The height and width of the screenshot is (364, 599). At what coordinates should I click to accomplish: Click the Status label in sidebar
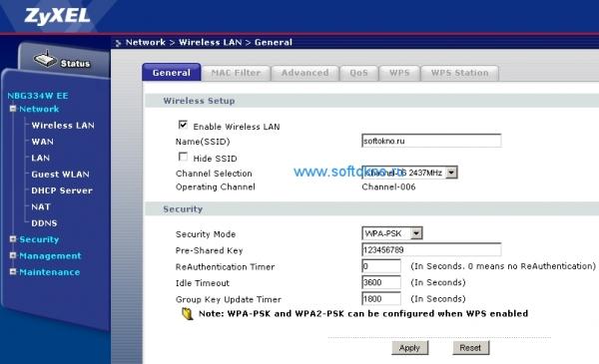coord(75,64)
